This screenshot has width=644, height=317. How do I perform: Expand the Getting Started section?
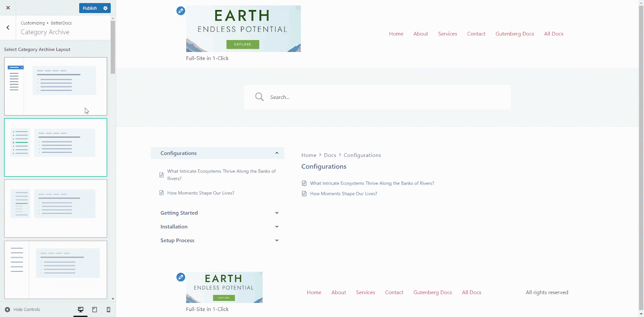(277, 213)
